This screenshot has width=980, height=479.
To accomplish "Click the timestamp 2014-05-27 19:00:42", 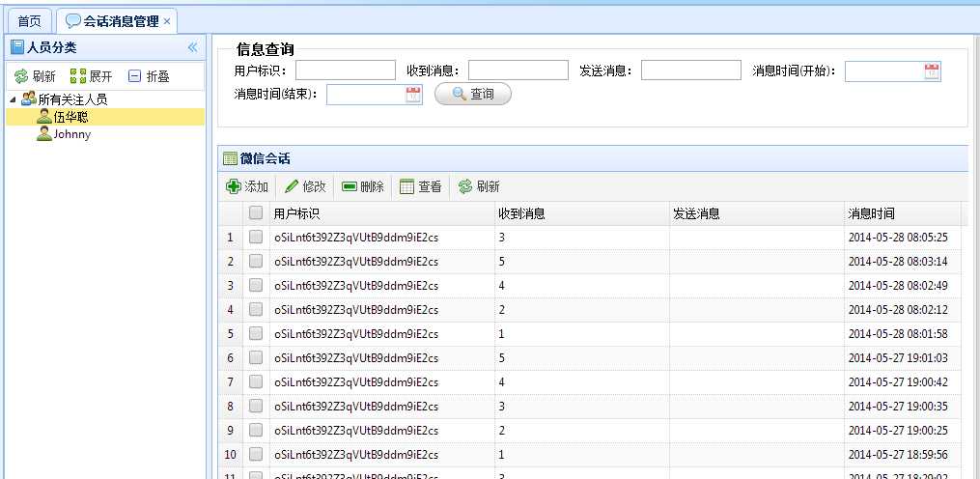I will (x=898, y=382).
